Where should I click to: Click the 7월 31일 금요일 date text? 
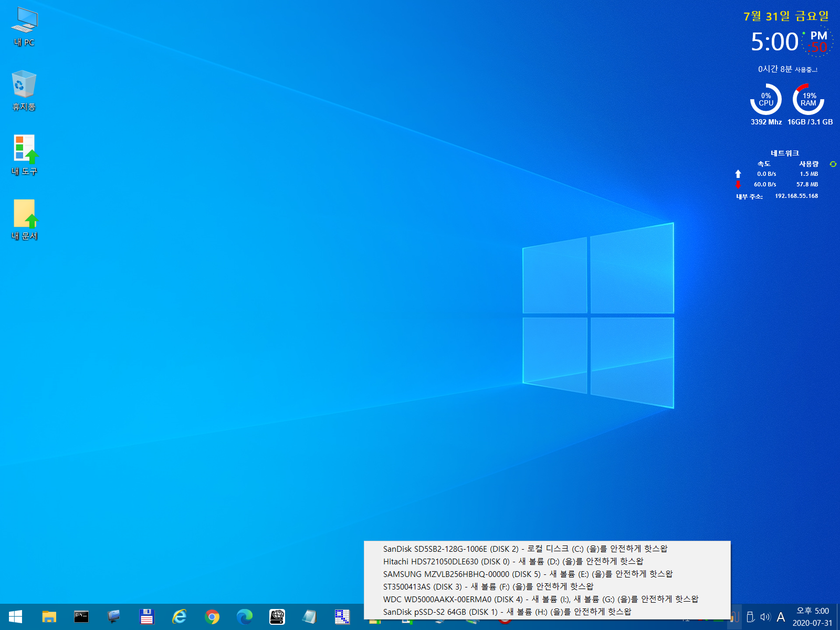[x=786, y=16]
